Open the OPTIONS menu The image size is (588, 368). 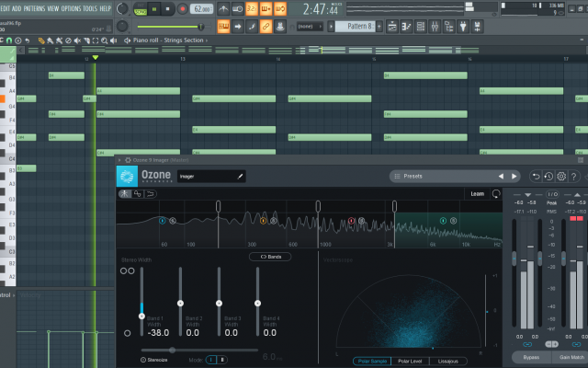click(x=71, y=8)
